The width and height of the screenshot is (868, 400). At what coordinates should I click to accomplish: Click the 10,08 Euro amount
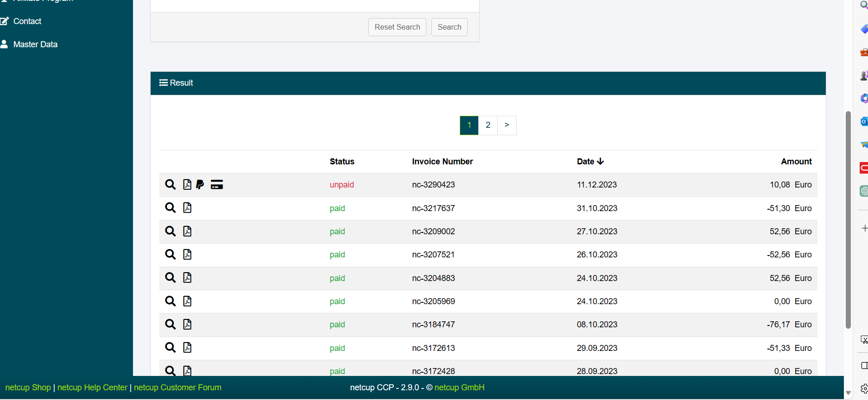click(x=791, y=185)
